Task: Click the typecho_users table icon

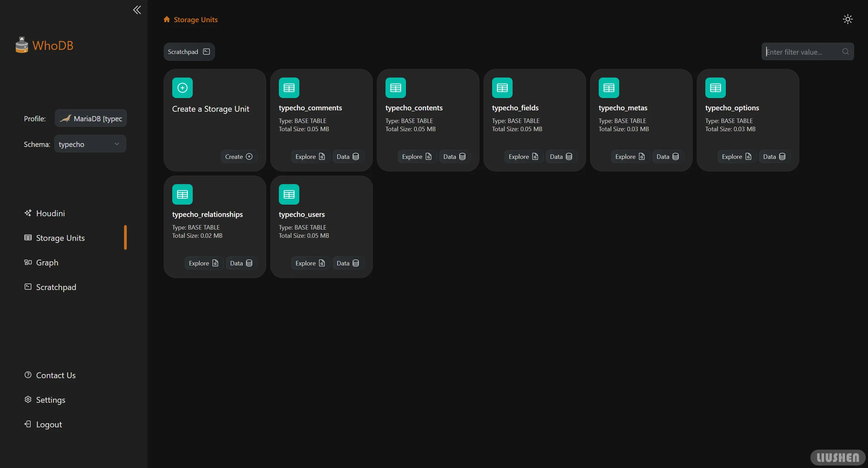Action: point(289,194)
